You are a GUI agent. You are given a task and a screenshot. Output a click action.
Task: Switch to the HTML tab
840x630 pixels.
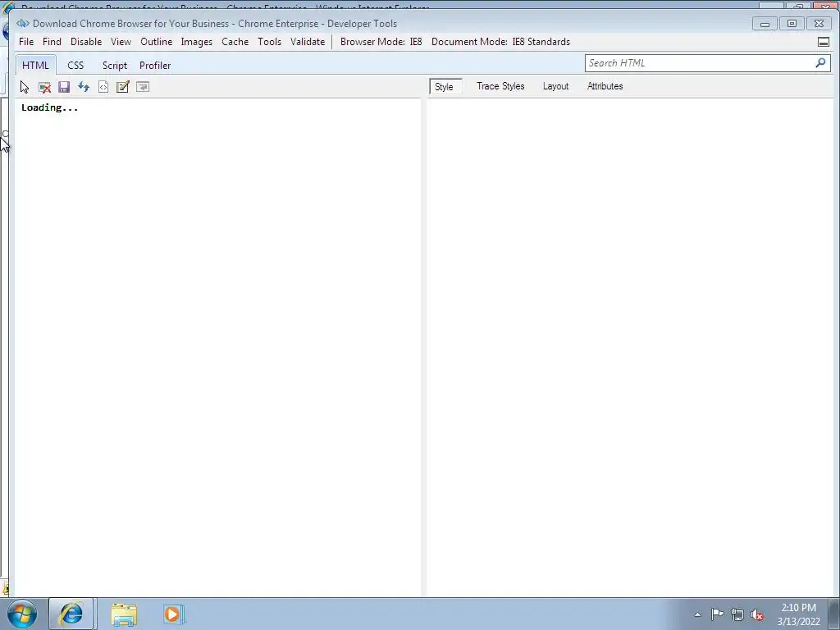coord(35,66)
